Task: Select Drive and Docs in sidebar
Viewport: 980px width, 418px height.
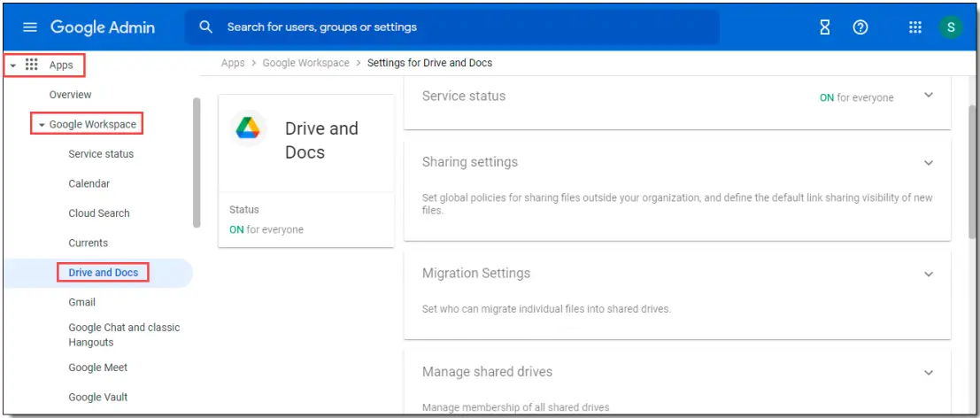Action: coord(103,273)
